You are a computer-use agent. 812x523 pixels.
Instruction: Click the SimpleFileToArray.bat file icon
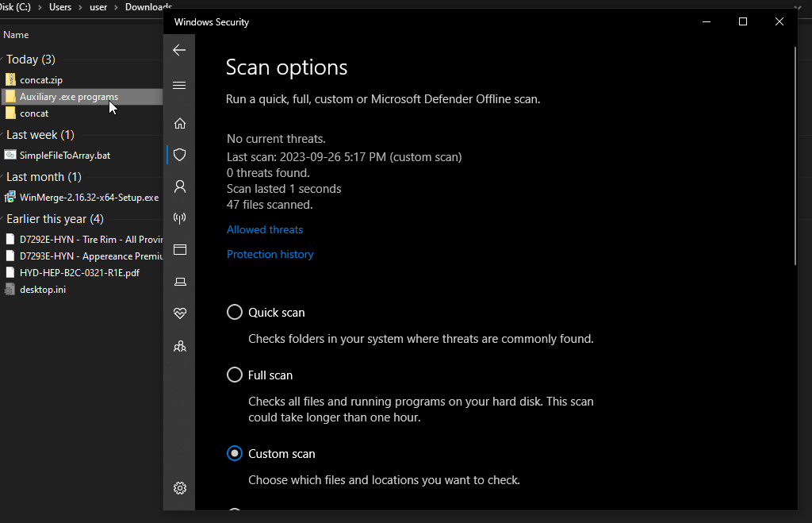[x=10, y=155]
